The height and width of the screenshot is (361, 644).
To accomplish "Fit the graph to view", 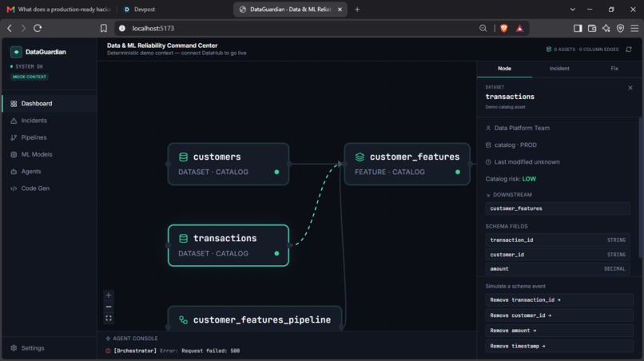I will tap(109, 319).
